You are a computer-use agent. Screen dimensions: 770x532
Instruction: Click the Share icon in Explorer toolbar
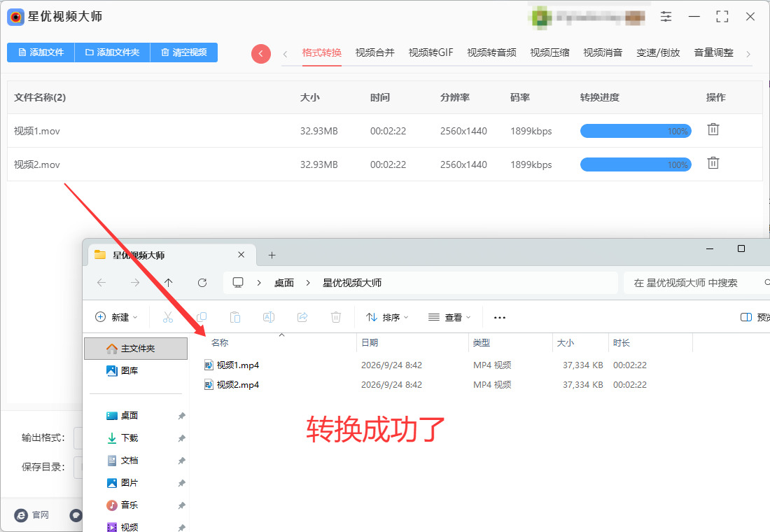302,317
